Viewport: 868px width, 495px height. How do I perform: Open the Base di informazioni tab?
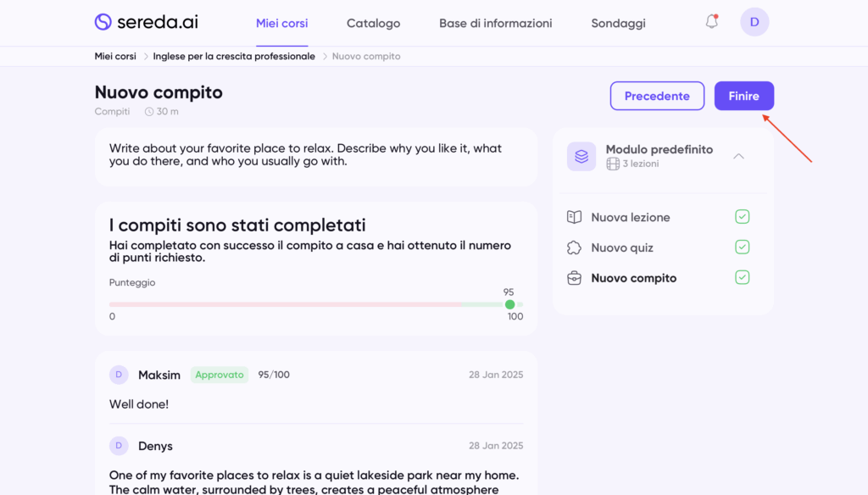click(495, 23)
